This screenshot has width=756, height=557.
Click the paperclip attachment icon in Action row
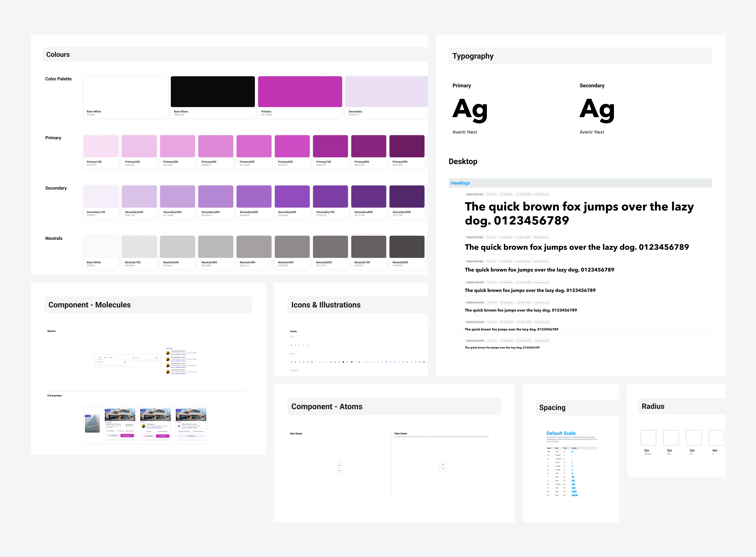[424, 362]
